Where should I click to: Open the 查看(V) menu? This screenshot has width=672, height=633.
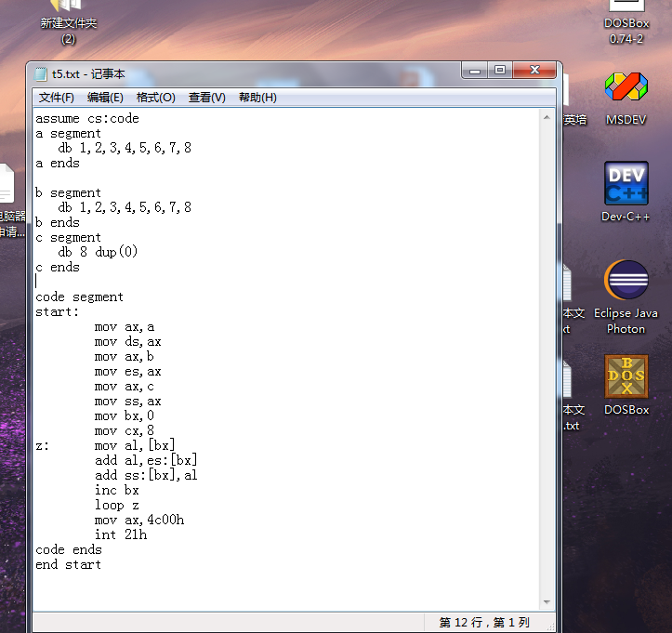[206, 98]
